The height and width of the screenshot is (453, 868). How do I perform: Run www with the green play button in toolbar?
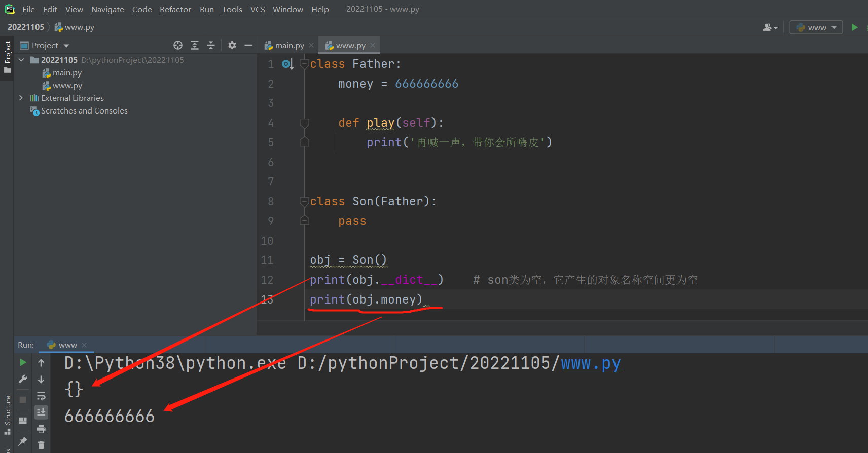coord(855,27)
